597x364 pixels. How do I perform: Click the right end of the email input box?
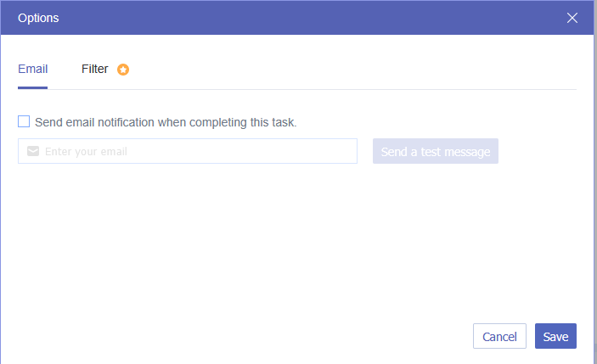coord(344,152)
